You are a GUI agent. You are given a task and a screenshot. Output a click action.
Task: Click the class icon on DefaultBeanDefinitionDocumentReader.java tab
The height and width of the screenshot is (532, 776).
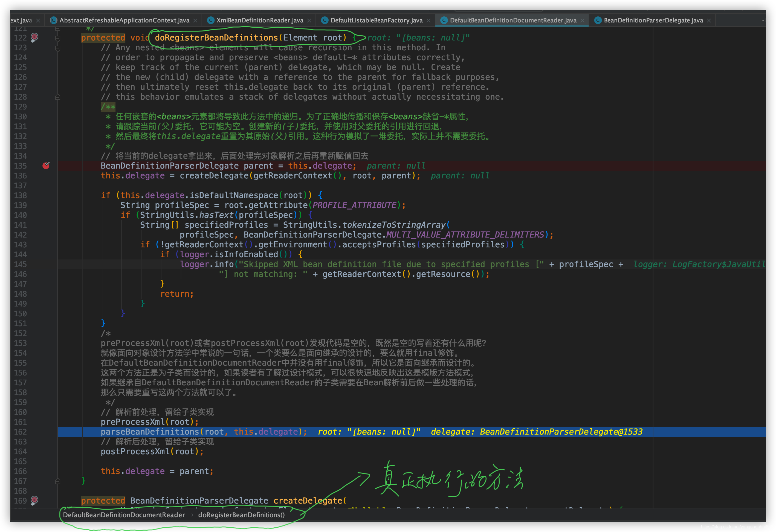tap(444, 20)
